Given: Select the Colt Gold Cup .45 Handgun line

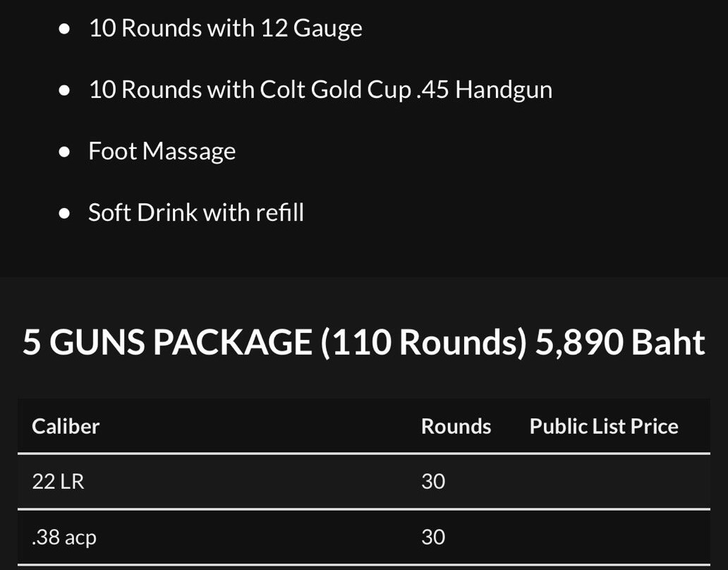Looking at the screenshot, I should tap(320, 90).
